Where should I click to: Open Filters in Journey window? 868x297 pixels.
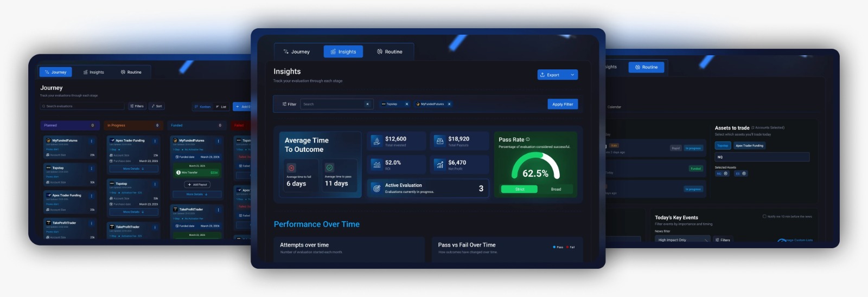(x=137, y=106)
